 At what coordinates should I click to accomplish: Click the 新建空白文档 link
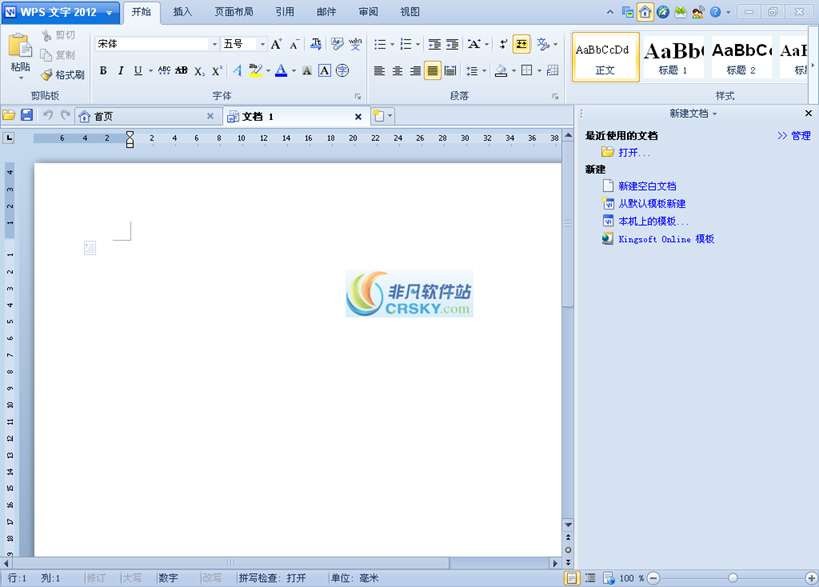[647, 186]
